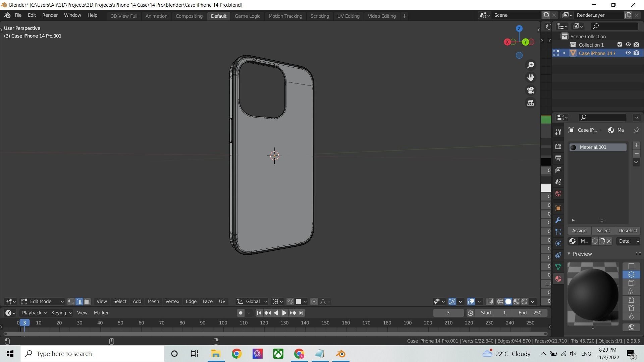
Task: Switch to Scripting workspace tab
Action: click(x=319, y=16)
